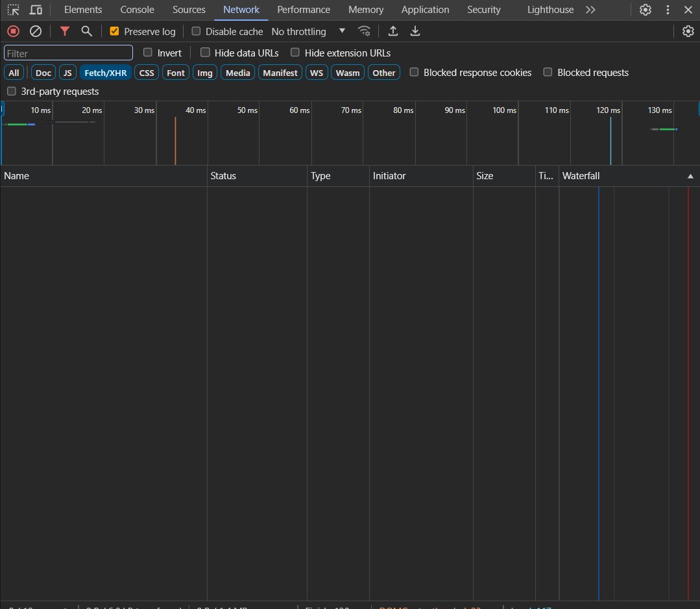Click the 120 ms mark on timeline overview
The height and width of the screenshot is (609, 700).
[x=608, y=110]
